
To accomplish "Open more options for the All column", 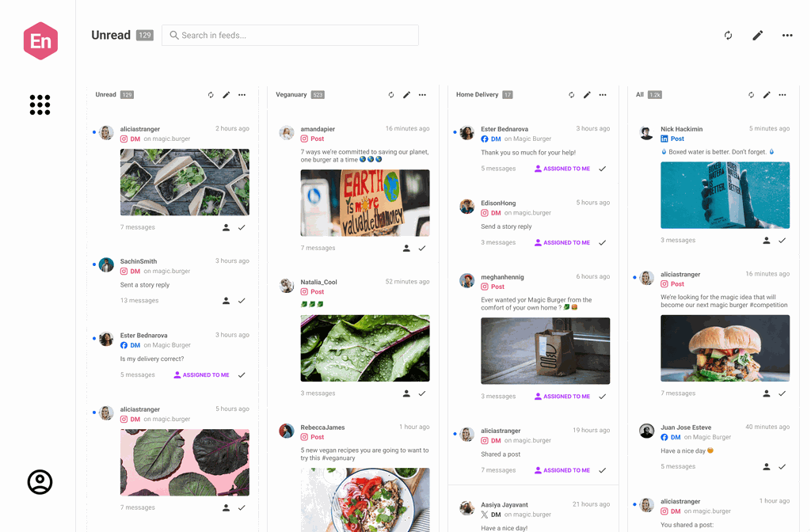I will point(782,95).
